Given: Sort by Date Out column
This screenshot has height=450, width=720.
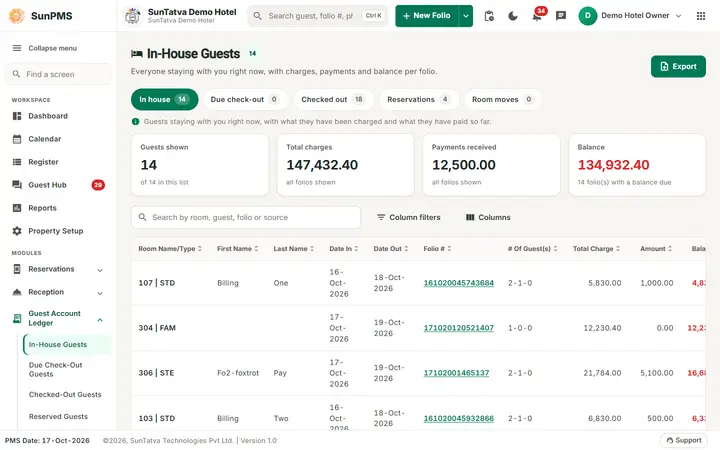Looking at the screenshot, I should coord(390,248).
